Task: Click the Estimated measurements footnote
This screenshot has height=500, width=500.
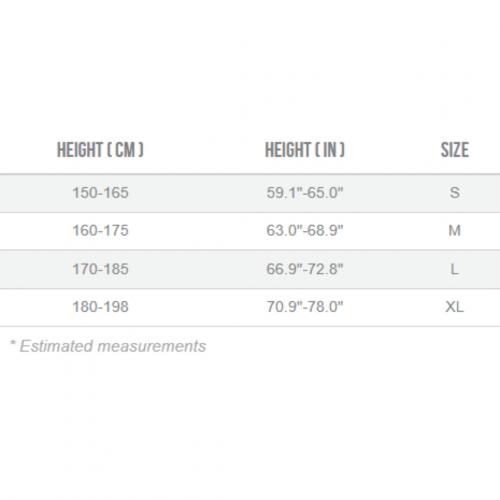Action: 108,346
